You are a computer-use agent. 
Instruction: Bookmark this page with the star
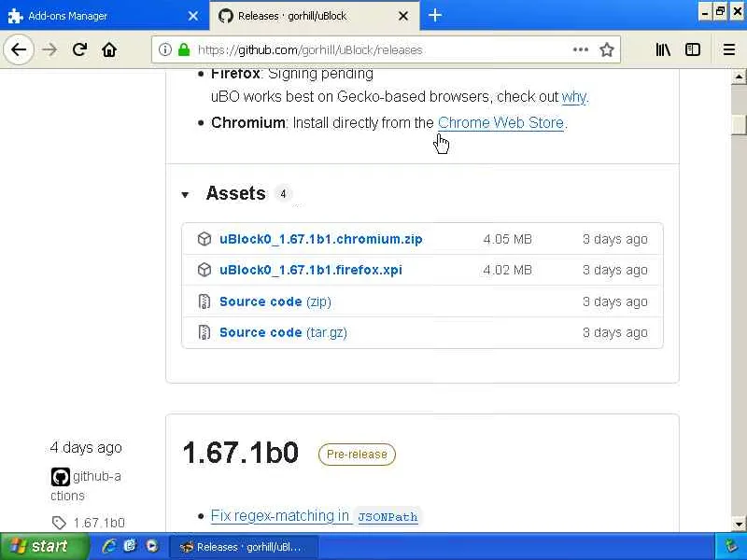(x=606, y=49)
